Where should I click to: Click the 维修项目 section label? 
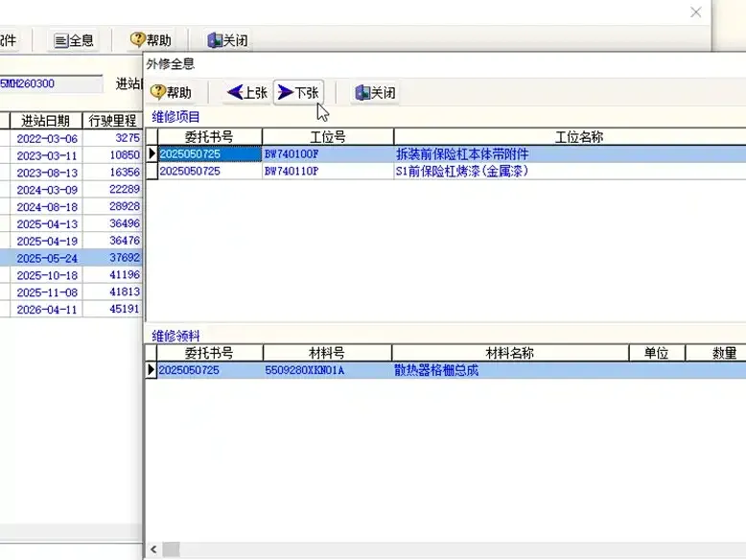[175, 117]
